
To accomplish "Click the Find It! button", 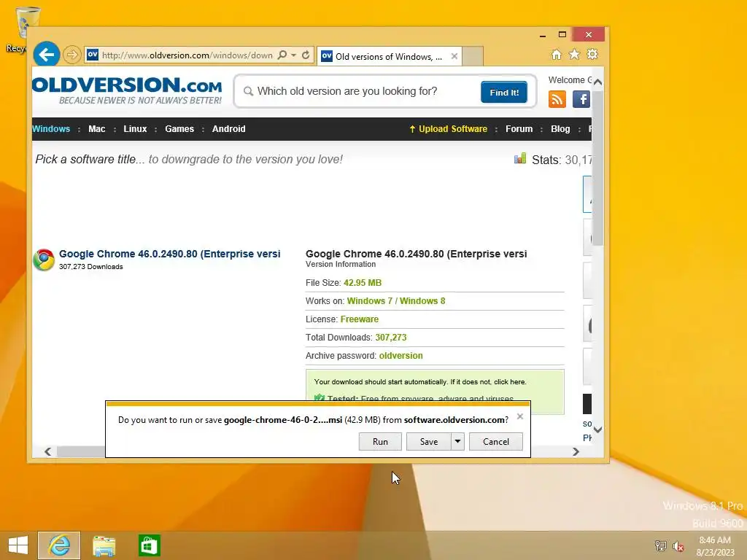I will (504, 92).
